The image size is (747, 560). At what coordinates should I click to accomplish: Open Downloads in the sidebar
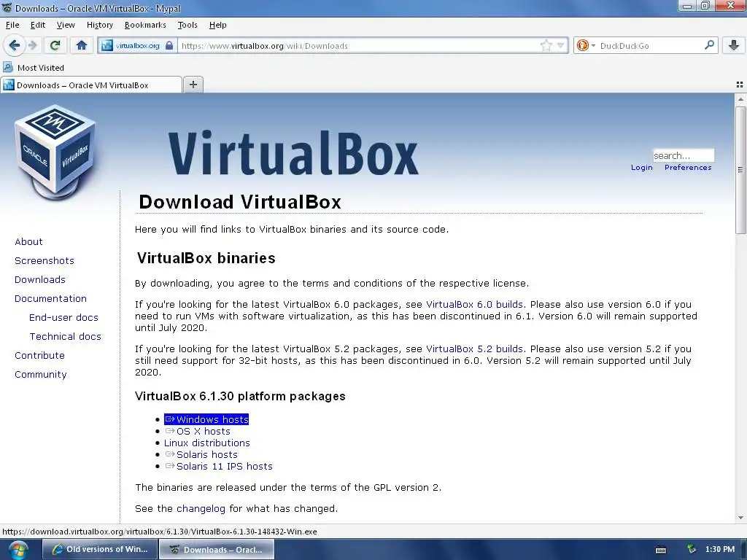[x=40, y=279]
